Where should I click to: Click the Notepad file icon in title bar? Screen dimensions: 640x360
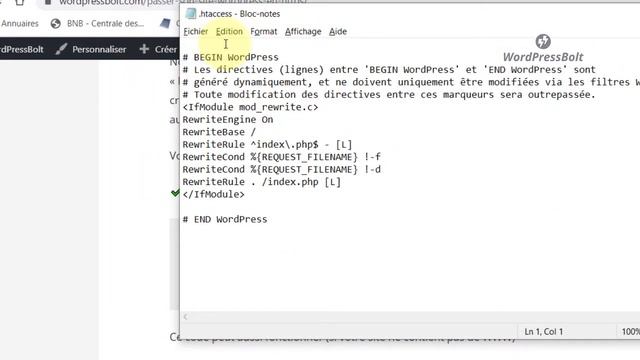[x=191, y=13]
